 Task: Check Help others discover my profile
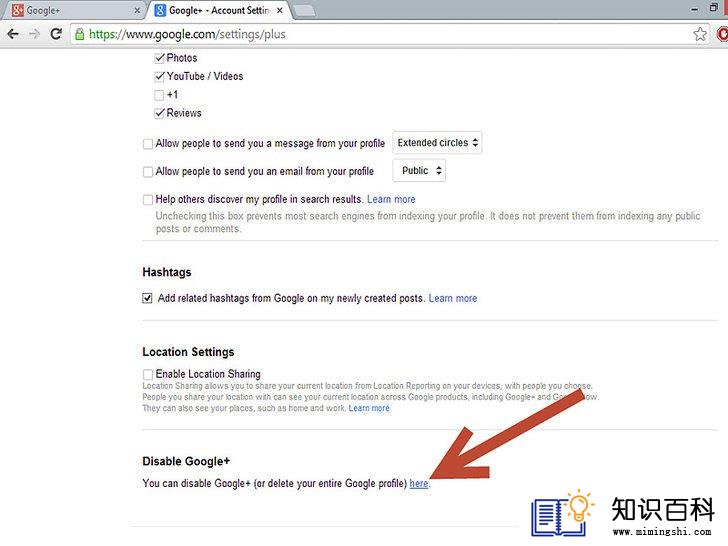(x=148, y=200)
